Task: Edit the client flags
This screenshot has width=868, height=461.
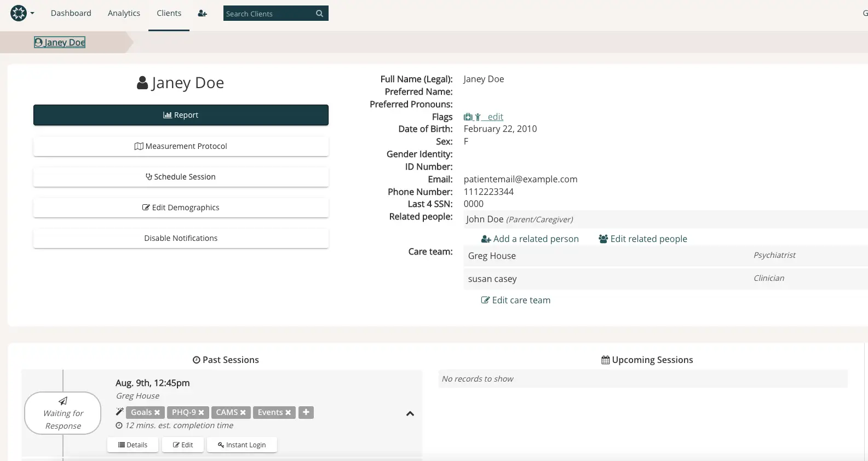Action: (x=495, y=117)
